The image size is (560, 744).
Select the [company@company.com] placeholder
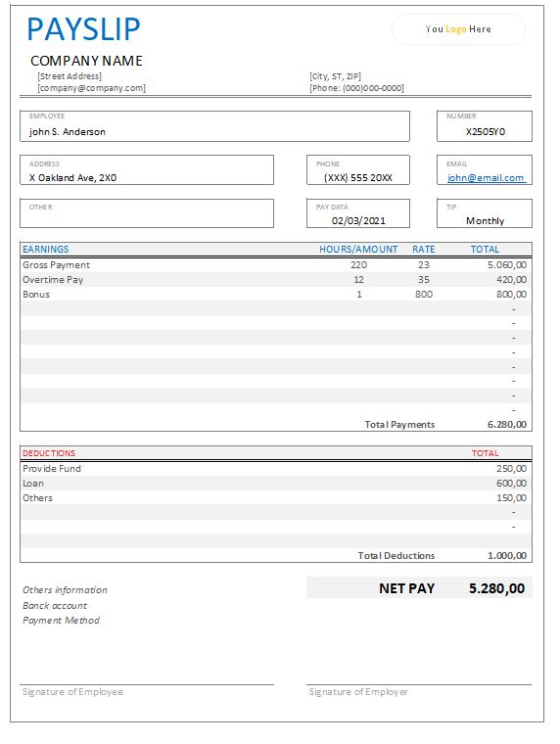click(92, 88)
